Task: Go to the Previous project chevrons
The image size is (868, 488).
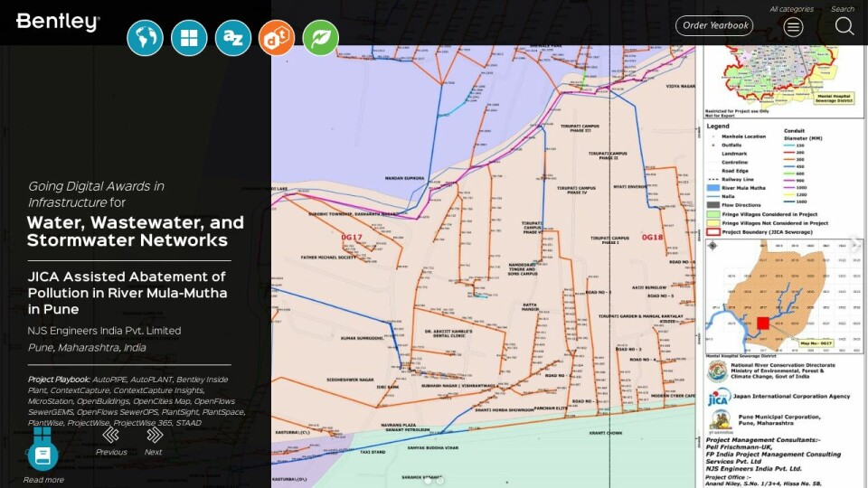Action: click(x=110, y=435)
